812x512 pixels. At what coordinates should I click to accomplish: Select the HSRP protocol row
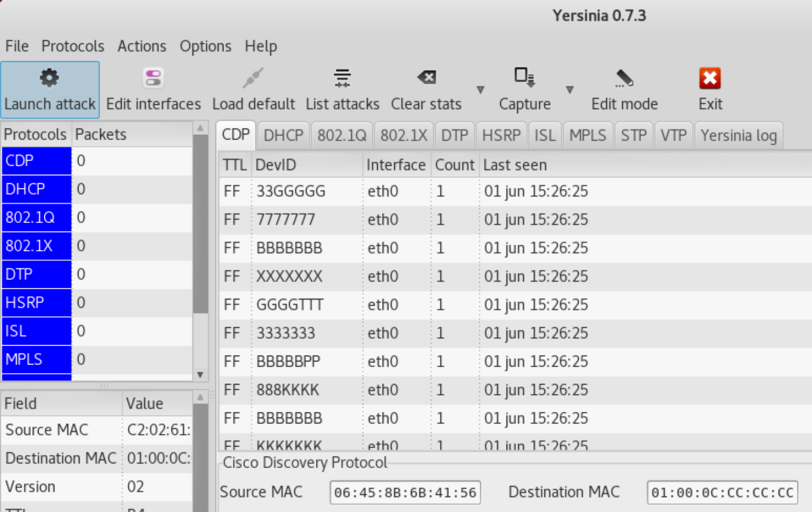[36, 302]
